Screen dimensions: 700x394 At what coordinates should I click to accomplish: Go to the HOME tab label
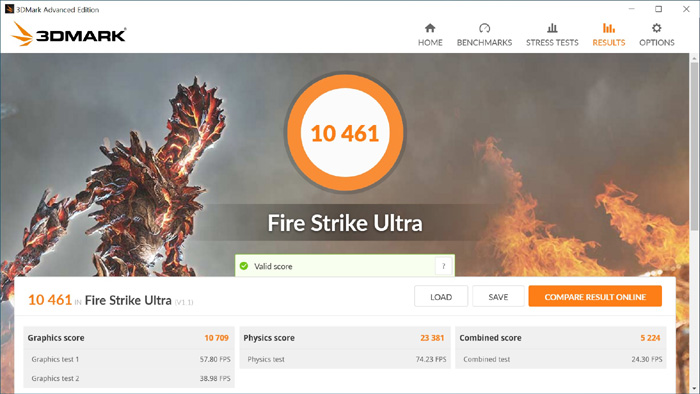click(430, 42)
